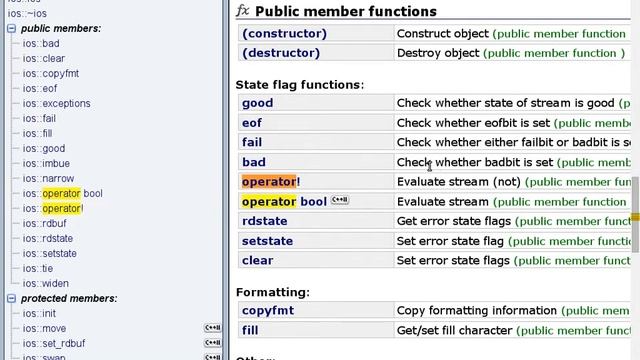Open ios::exceptions in the sidebar
This screenshot has height=360, width=640.
[x=56, y=104]
